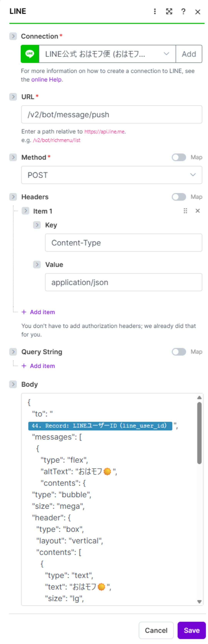The width and height of the screenshot is (208, 644).
Task: Collapse the Item 1 header expander
Action: click(25, 211)
